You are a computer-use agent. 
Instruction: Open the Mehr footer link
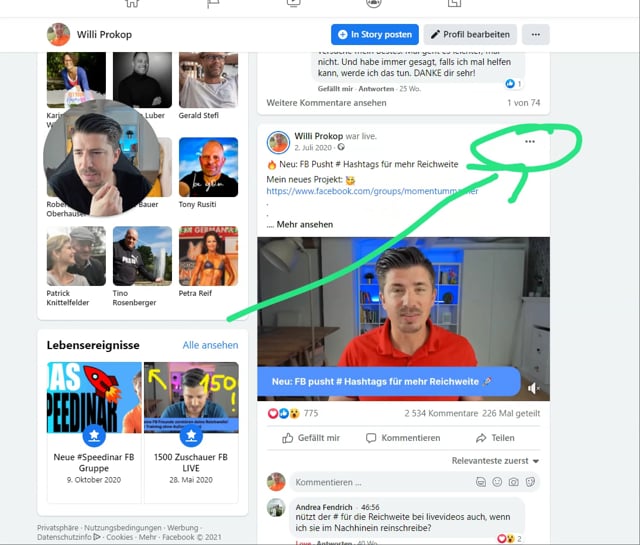147,537
